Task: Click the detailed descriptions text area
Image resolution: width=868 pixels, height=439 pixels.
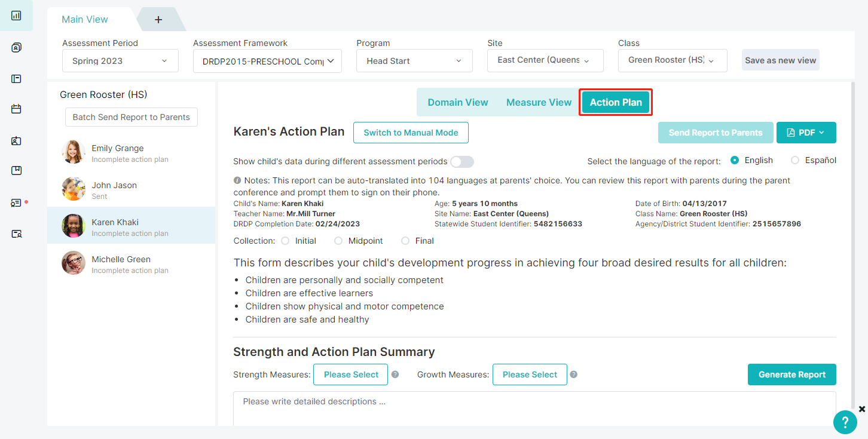Action: 534,409
